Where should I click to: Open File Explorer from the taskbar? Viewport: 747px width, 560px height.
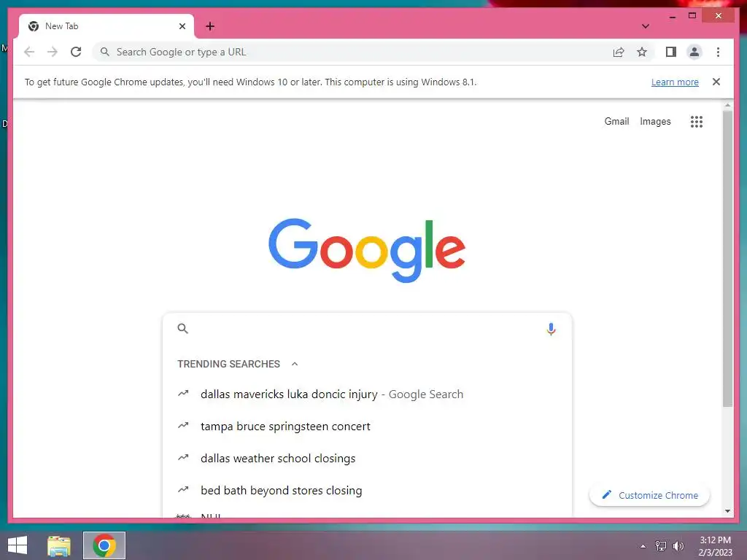(x=59, y=545)
